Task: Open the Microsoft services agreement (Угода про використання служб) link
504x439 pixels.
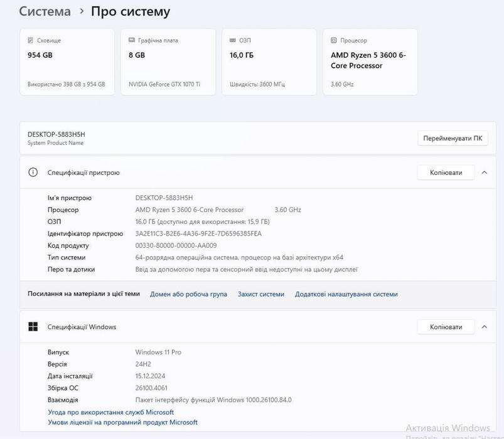Action: pos(110,412)
